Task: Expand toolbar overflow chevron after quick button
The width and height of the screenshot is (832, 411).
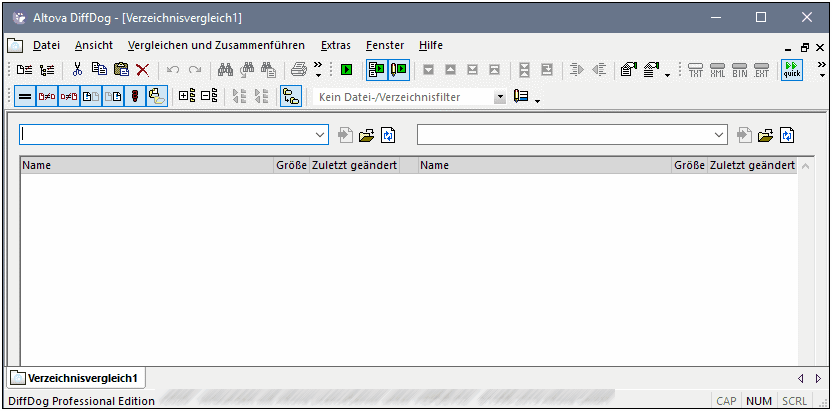Action: pos(822,69)
